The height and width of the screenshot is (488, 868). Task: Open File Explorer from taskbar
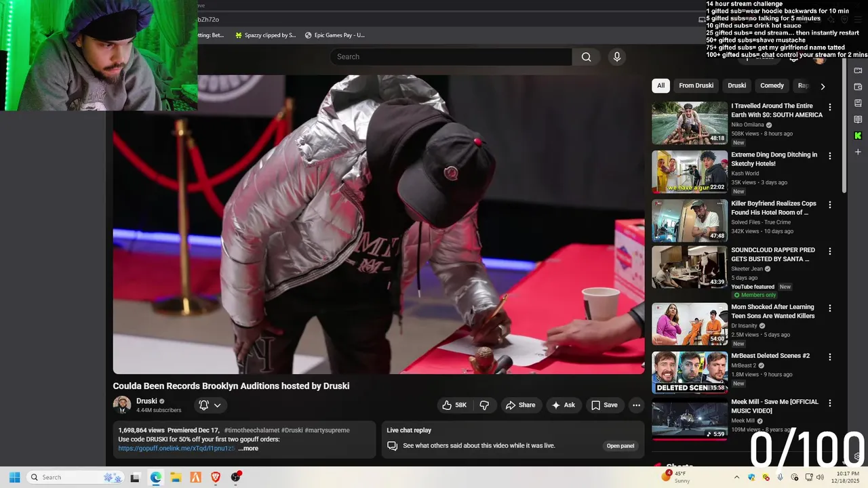coord(175,477)
